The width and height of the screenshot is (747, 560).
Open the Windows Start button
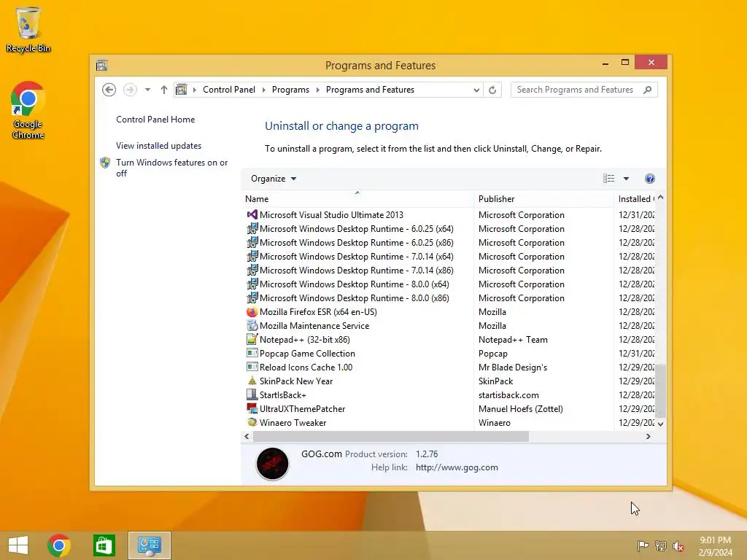[18, 545]
